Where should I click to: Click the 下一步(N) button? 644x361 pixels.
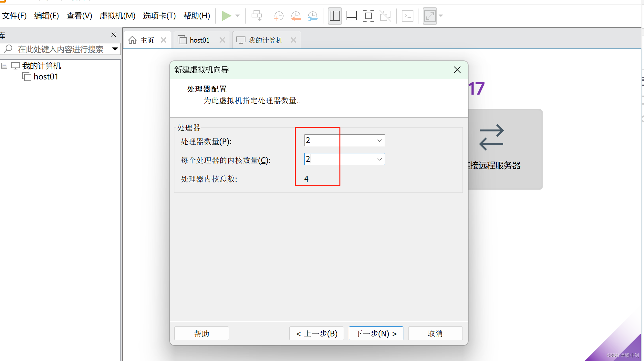(x=376, y=334)
